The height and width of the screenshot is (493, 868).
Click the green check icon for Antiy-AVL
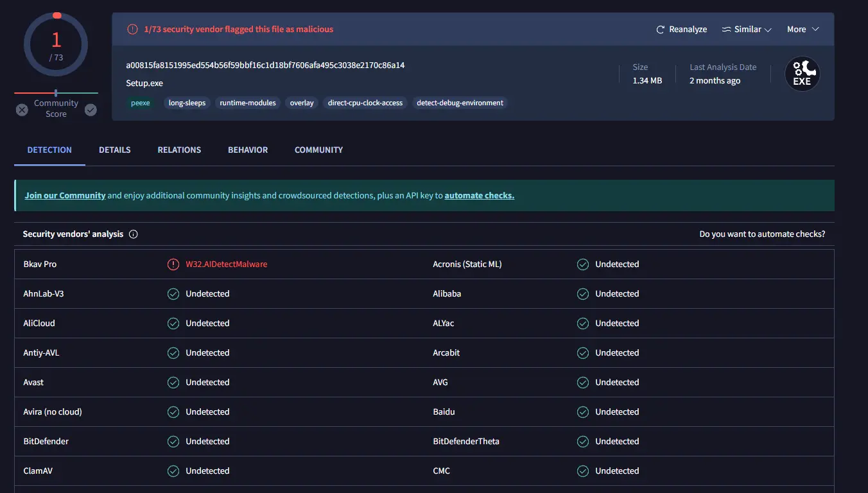[173, 353]
